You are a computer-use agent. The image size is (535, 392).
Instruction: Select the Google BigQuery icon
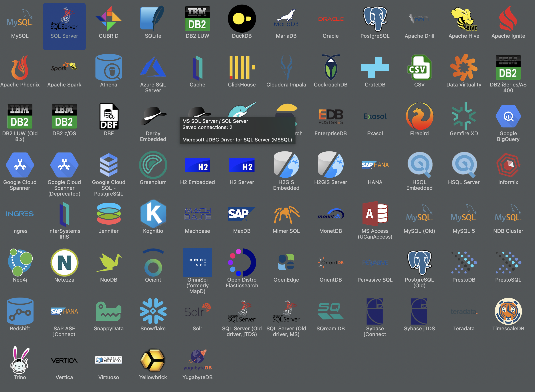508,116
